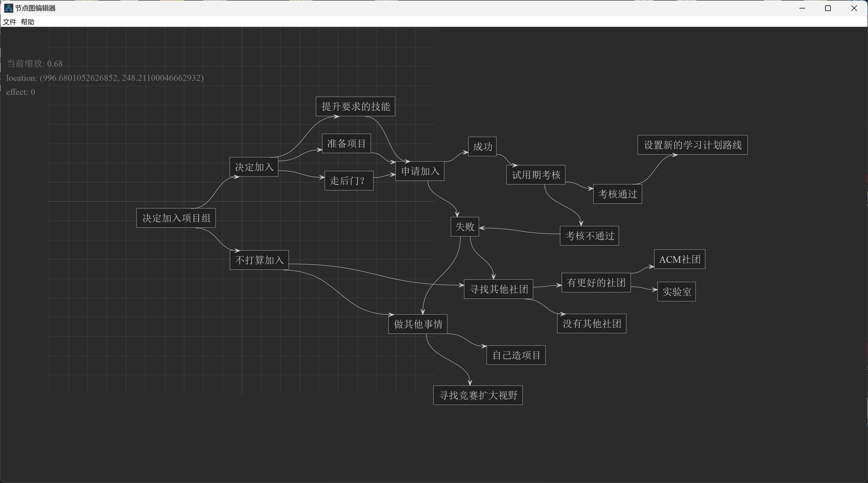
Task: Select the 试用期考核 node
Action: (x=536, y=175)
